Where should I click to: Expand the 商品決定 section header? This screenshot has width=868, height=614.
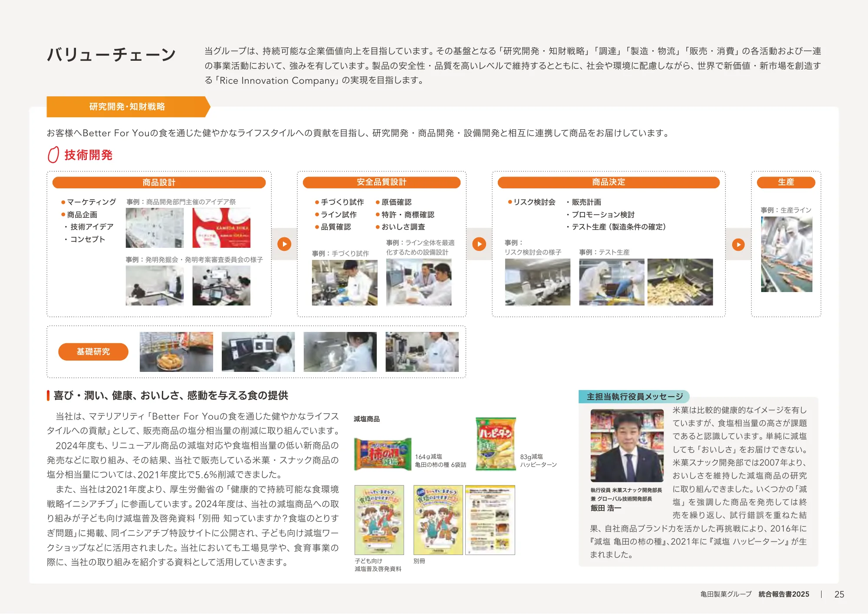[608, 183]
